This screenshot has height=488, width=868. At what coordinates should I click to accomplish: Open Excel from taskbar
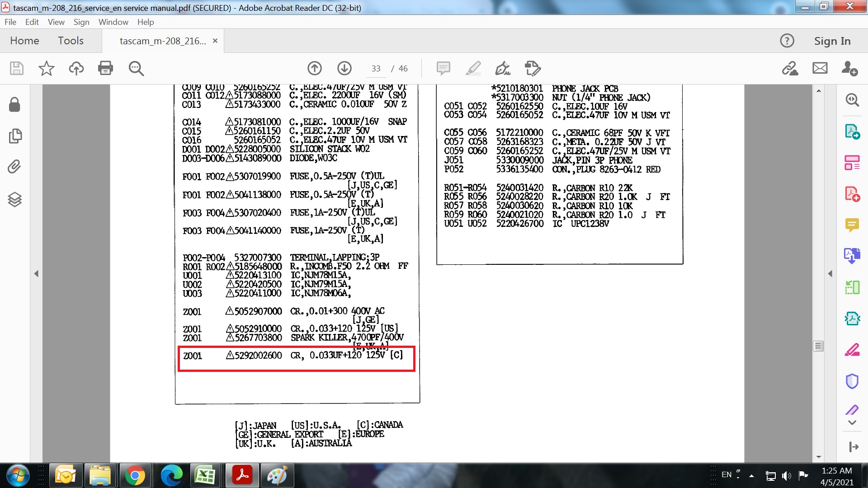206,476
